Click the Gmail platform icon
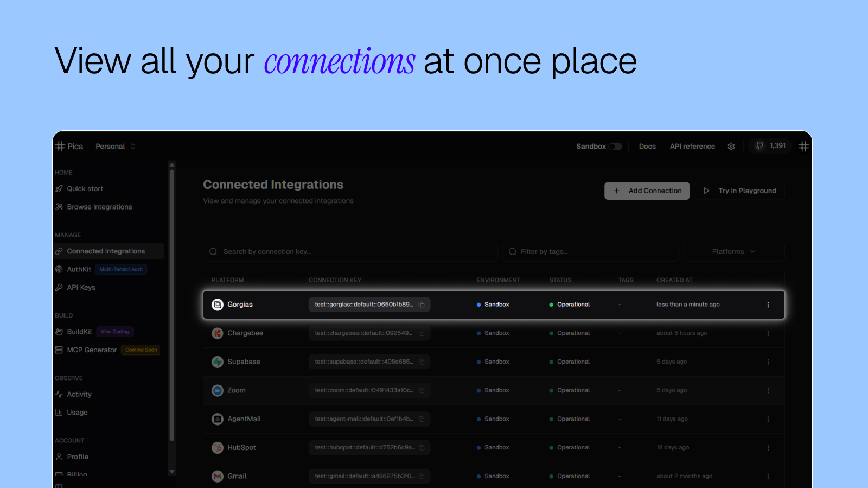This screenshot has height=488, width=868. point(218,477)
